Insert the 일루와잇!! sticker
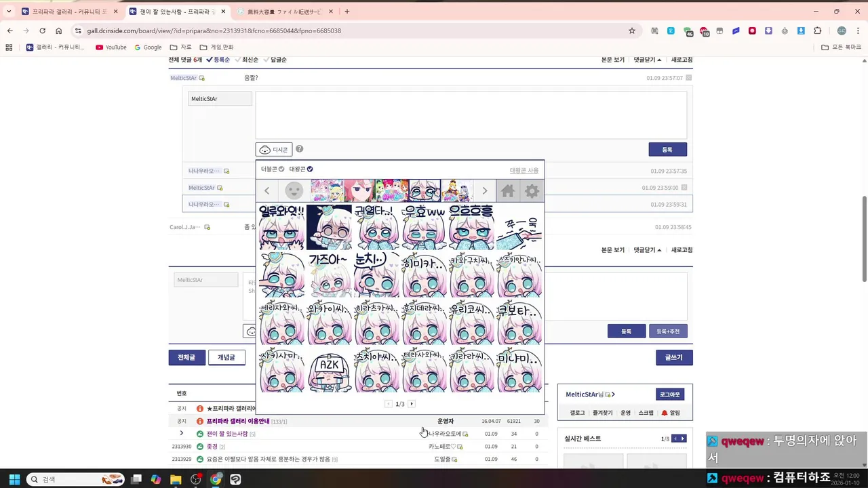Screen dimensions: 868x488 click(281, 228)
